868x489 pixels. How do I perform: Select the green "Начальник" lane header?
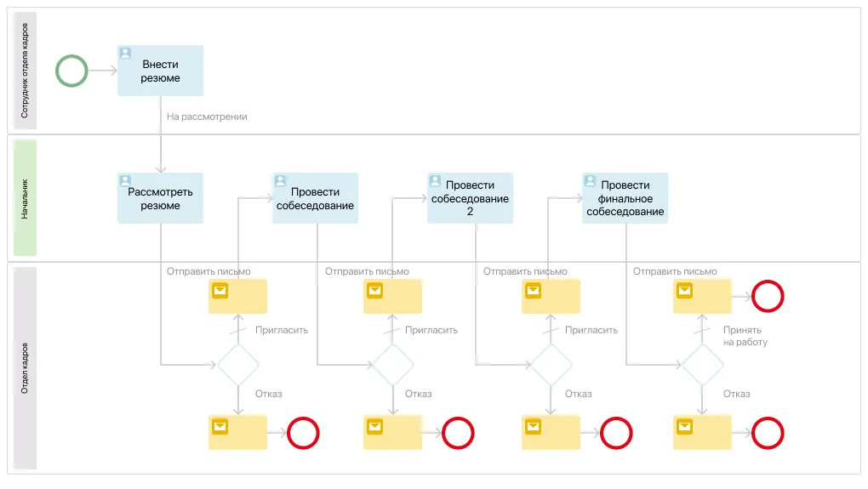(25, 197)
